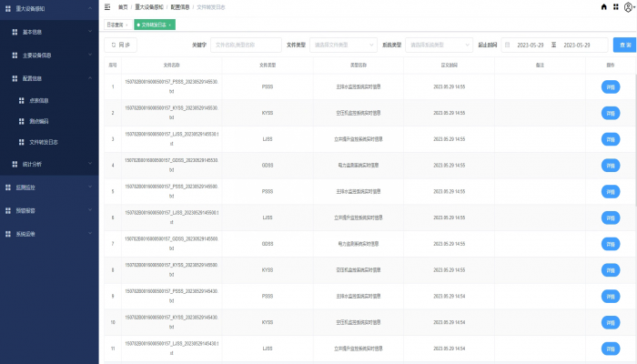The image size is (637, 364).
Task: Click 详情 button for row 1
Action: (610, 87)
